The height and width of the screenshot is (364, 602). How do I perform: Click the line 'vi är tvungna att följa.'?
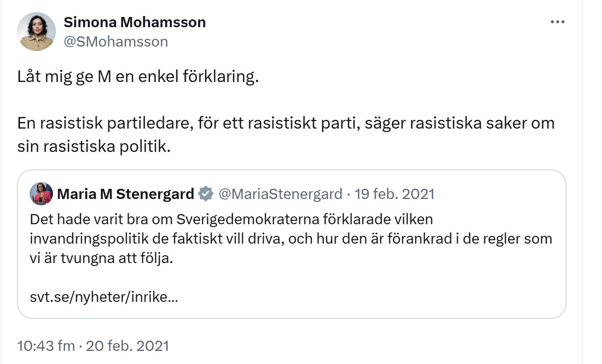click(x=101, y=258)
